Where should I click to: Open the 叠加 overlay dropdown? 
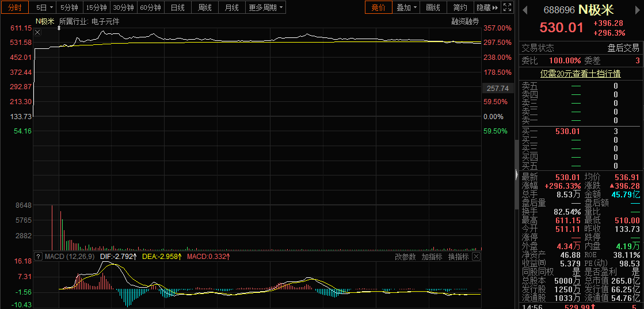coord(407,7)
